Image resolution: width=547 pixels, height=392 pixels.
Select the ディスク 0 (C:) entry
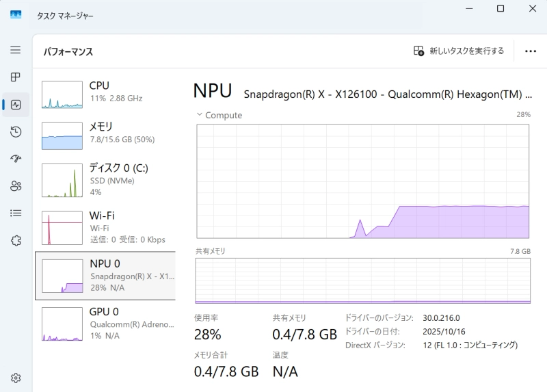pos(105,180)
